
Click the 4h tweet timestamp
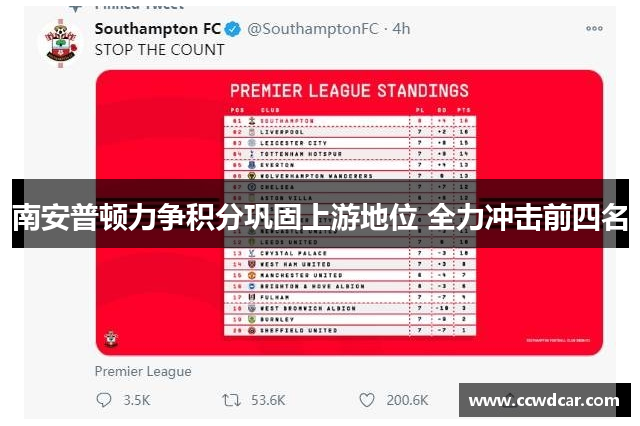pyautogui.click(x=401, y=29)
